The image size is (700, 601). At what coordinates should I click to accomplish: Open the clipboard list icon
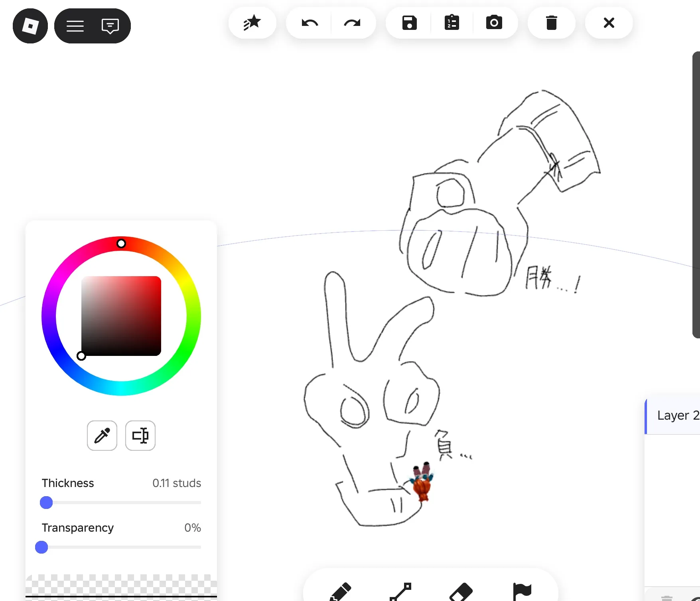pos(452,23)
